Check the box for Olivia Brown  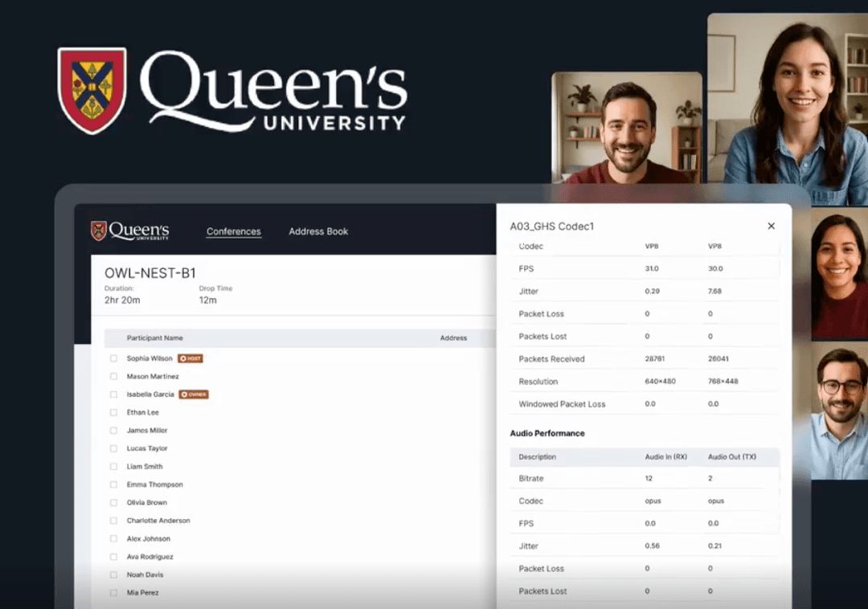[113, 502]
